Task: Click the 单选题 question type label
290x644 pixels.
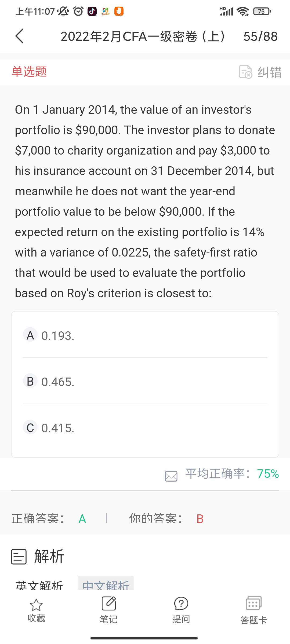Action: 29,72
